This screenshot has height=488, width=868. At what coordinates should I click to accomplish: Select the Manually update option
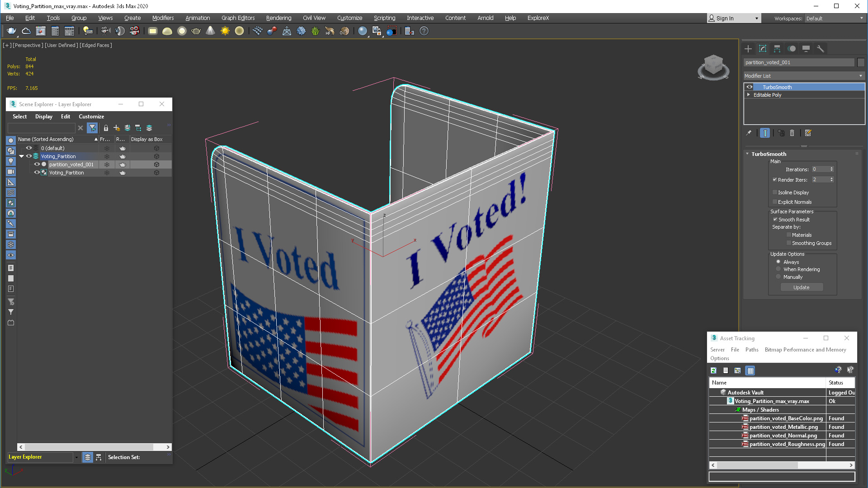click(x=778, y=277)
